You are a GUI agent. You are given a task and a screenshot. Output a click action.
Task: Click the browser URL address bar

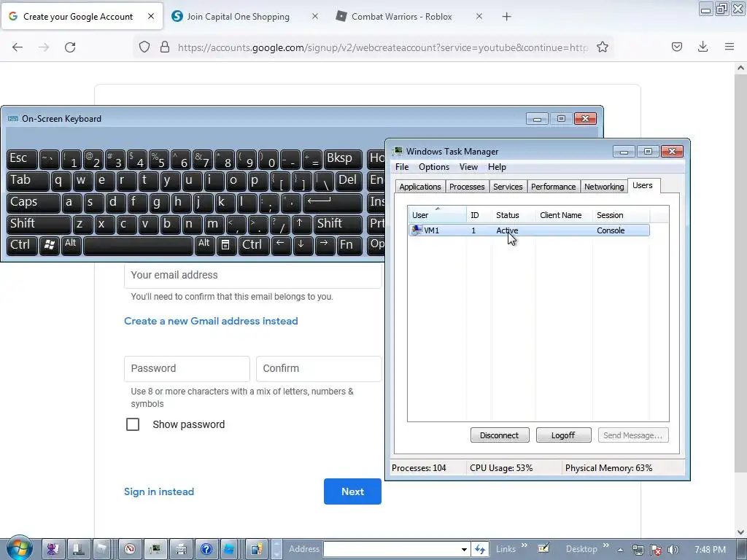(382, 47)
